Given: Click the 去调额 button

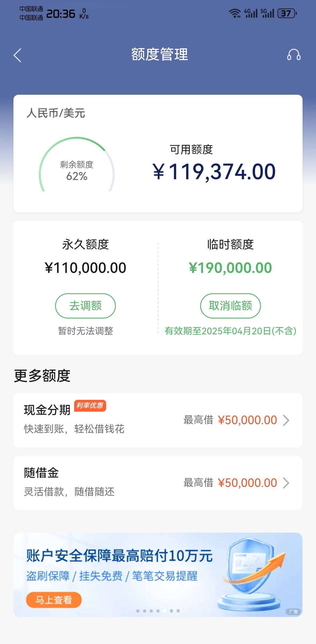Looking at the screenshot, I should 85,306.
